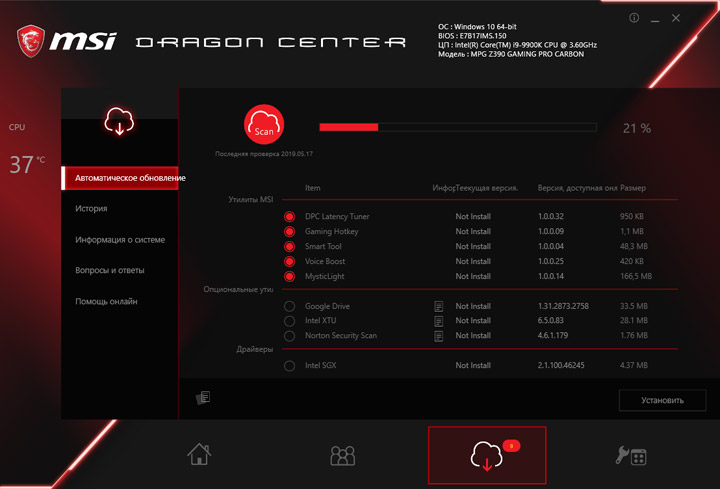This screenshot has width=720, height=489.
Task: Open the wrench tools icon in bottom bar
Action: [631, 456]
